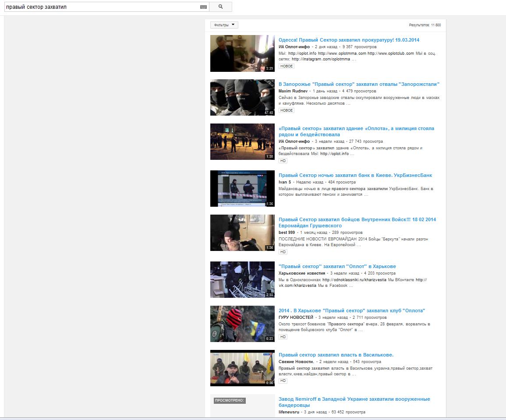Screen dimensions: 506x420
Task: Click thumbnail of Васильков video
Action: 242,368
